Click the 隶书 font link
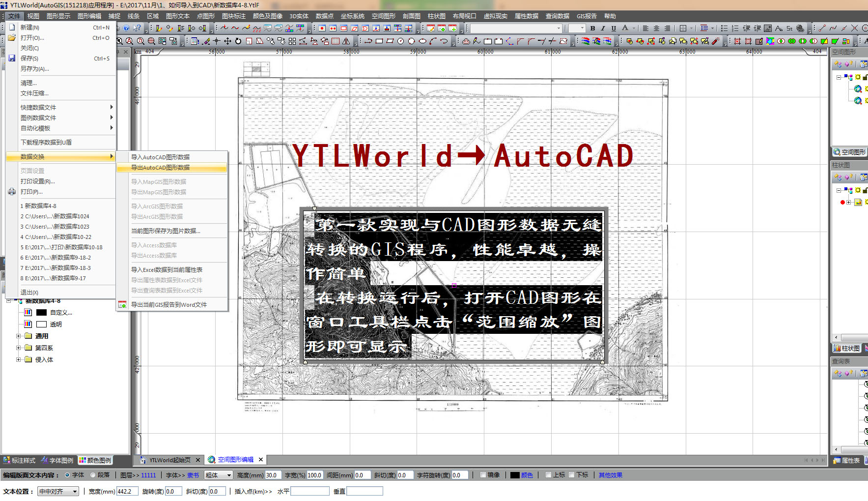The height and width of the screenshot is (501, 868). 193,475
